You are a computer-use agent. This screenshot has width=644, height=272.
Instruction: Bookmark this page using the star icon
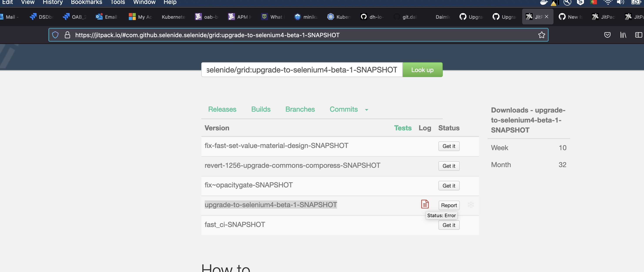pyautogui.click(x=542, y=35)
